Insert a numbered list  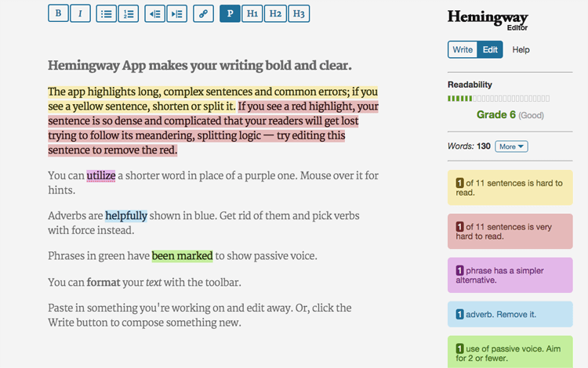129,14
